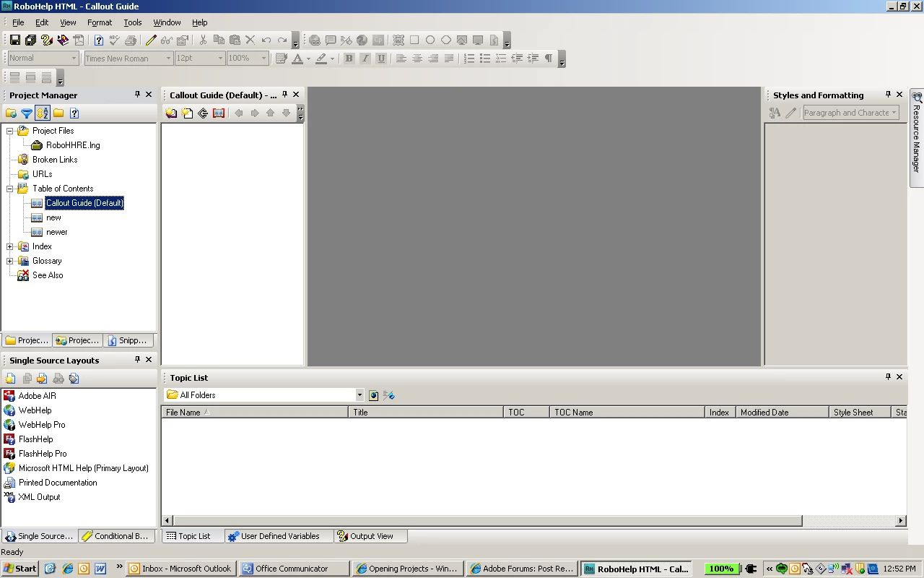
Task: Expand the Index tree node
Action: pos(10,246)
